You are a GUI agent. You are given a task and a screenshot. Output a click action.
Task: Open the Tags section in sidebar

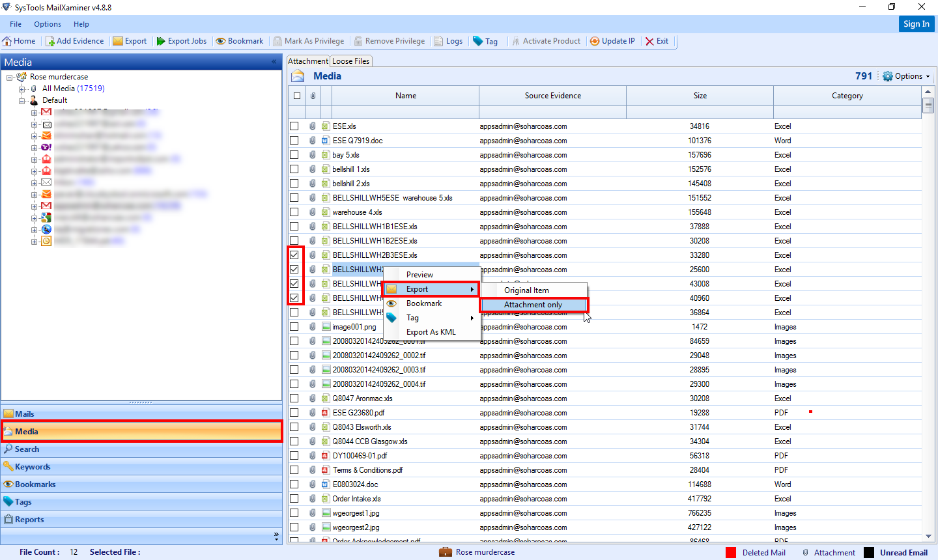click(141, 502)
